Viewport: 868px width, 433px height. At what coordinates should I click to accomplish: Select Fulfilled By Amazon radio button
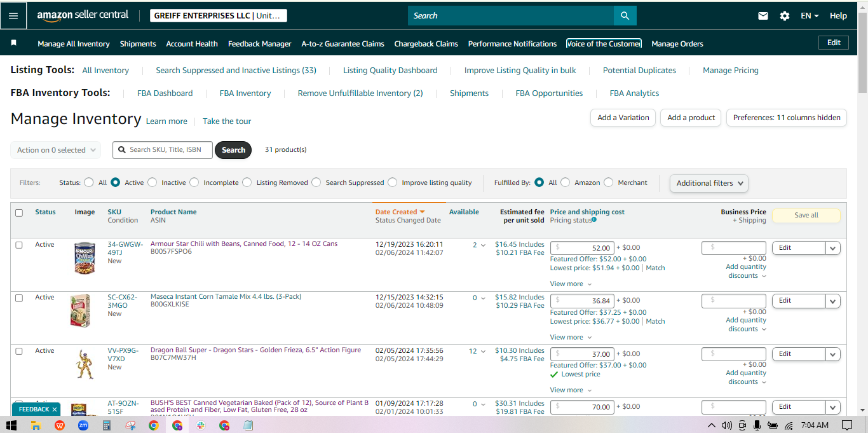[x=565, y=182]
